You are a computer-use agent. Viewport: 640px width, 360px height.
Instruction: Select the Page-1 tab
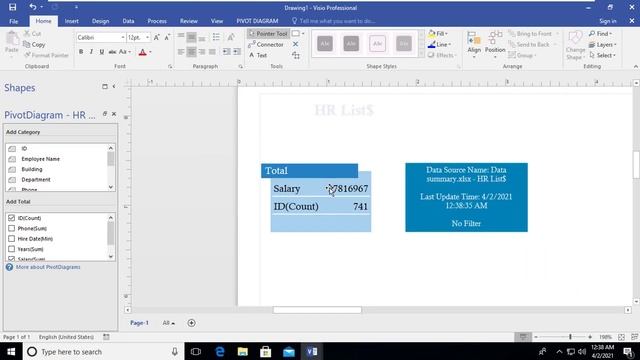[139, 323]
